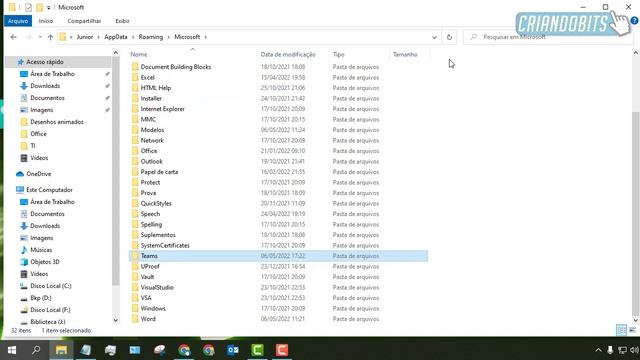
Task: Switch to the Compartilhar ribbon tab
Action: click(x=84, y=21)
